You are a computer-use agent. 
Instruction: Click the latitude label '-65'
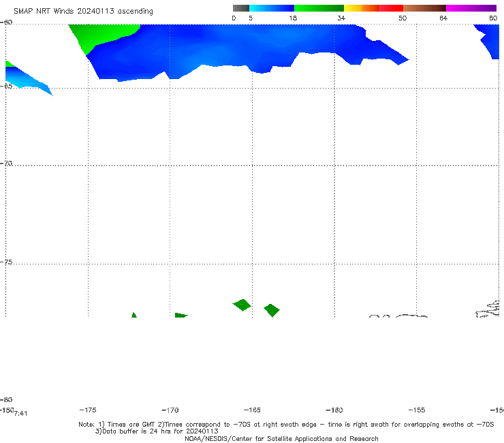click(6, 87)
